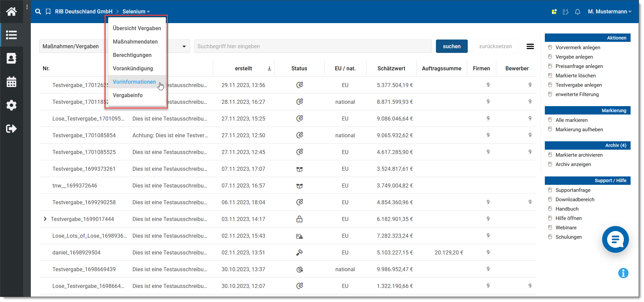The image size is (644, 302).
Task: Click the logout arrow icon in sidebar
Action: (x=11, y=129)
